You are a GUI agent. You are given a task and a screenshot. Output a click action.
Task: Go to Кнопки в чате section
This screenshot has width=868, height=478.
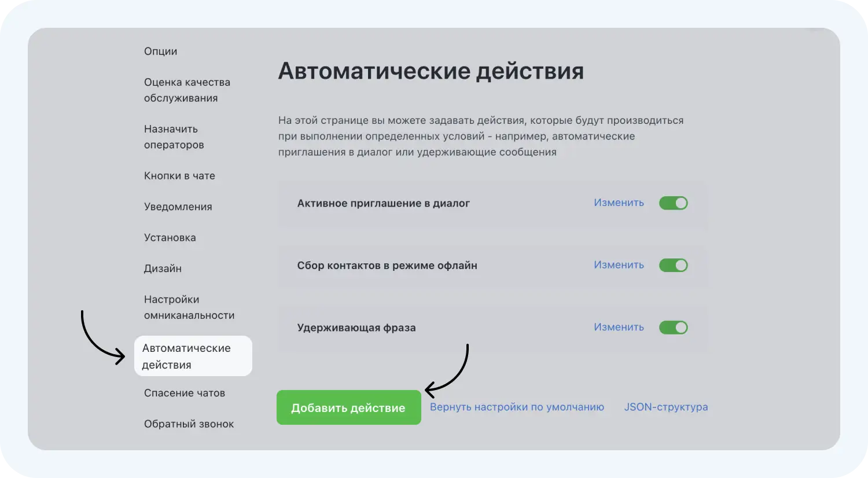[x=179, y=175]
